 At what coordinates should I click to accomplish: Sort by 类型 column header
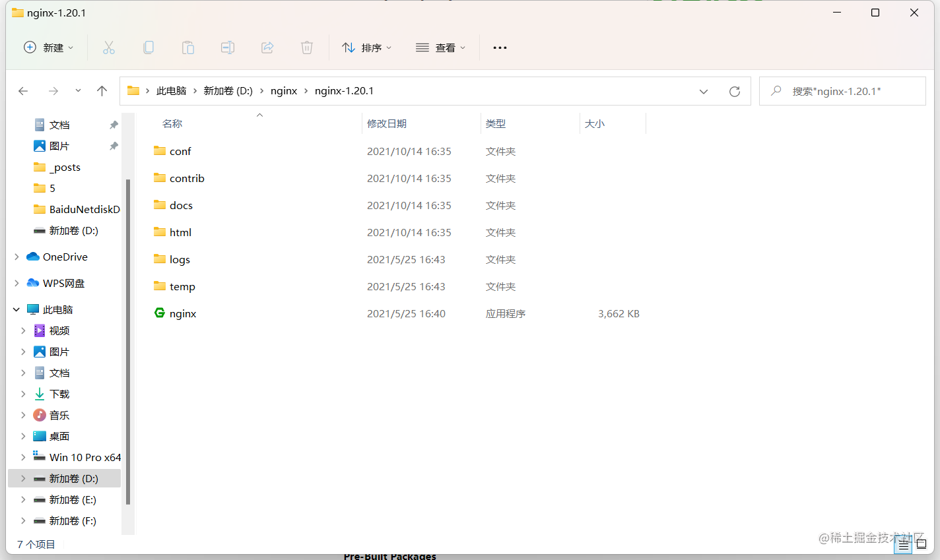click(x=496, y=123)
